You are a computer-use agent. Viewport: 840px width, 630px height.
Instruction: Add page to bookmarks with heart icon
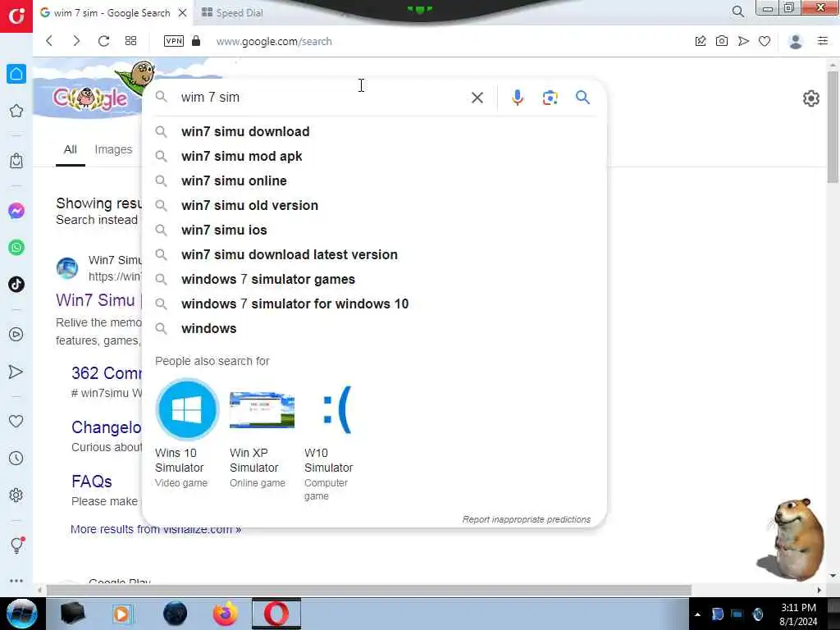click(765, 41)
